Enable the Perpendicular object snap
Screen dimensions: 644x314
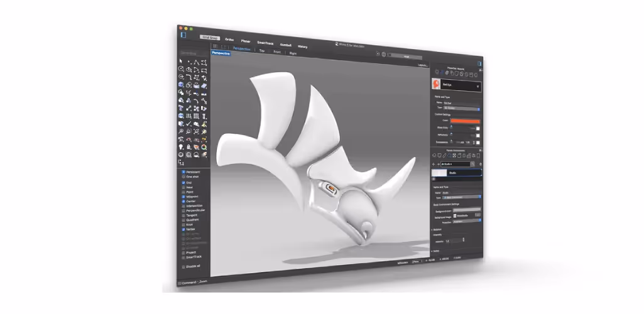click(x=183, y=210)
